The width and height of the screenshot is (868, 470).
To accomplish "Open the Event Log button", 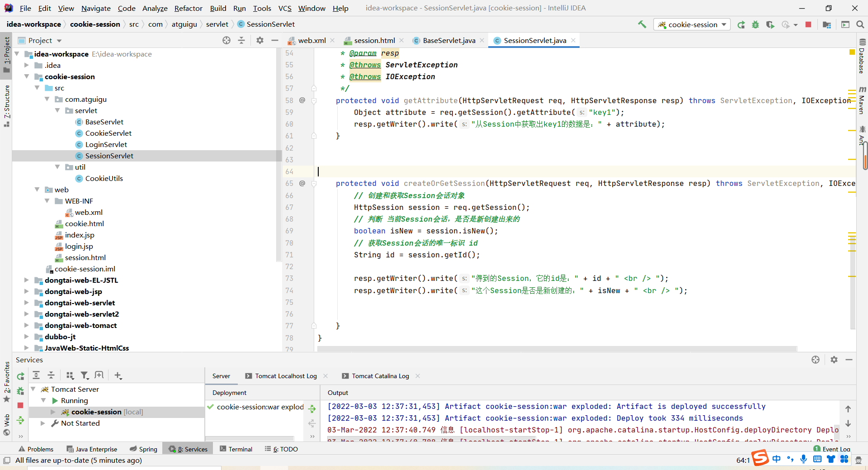I will click(x=832, y=449).
